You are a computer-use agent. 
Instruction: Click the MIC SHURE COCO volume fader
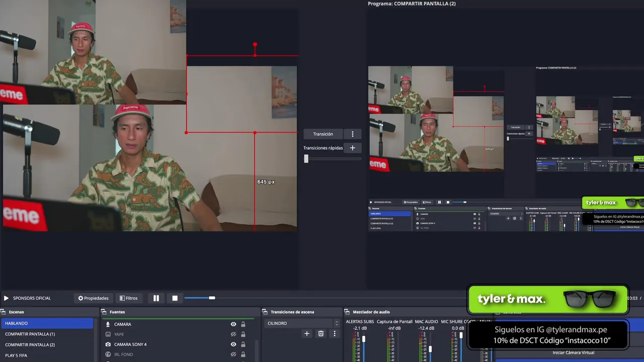pyautogui.click(x=461, y=335)
